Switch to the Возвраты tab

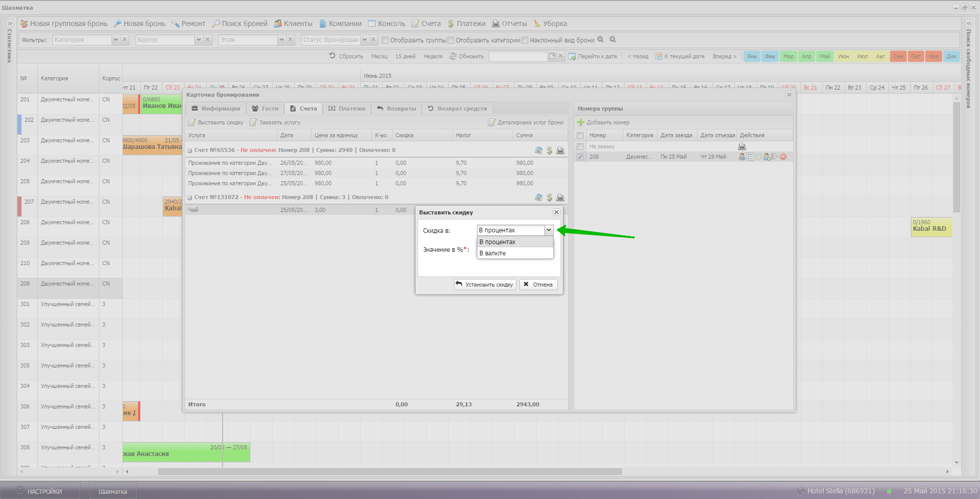coord(397,109)
